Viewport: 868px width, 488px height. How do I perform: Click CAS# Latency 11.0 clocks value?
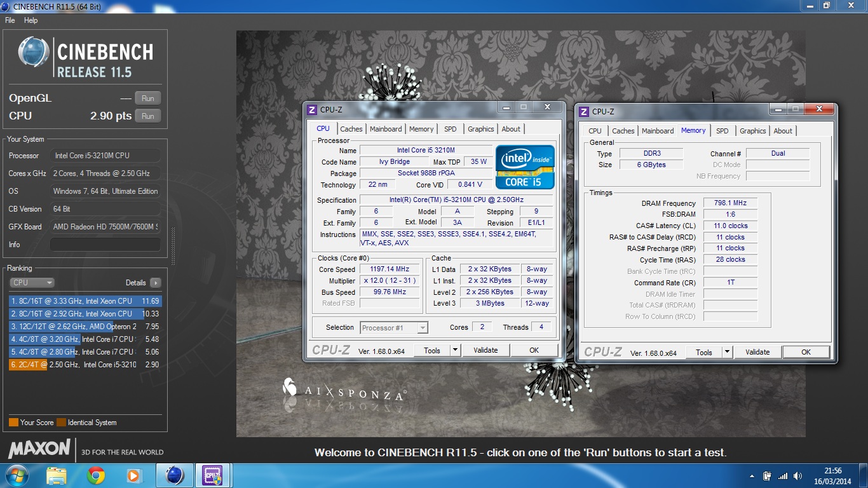[730, 226]
